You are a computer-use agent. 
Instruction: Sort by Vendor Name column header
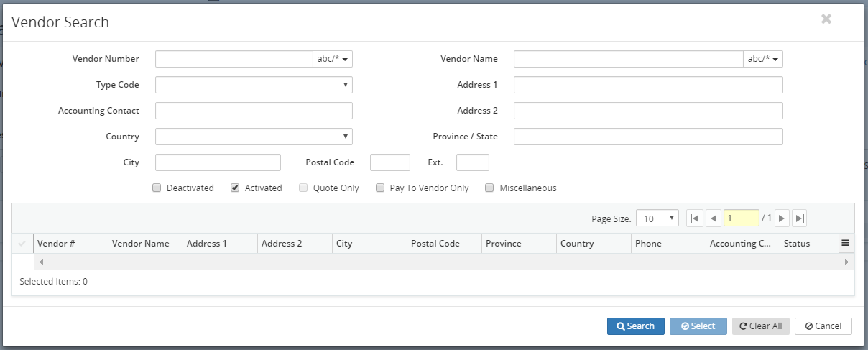point(141,244)
